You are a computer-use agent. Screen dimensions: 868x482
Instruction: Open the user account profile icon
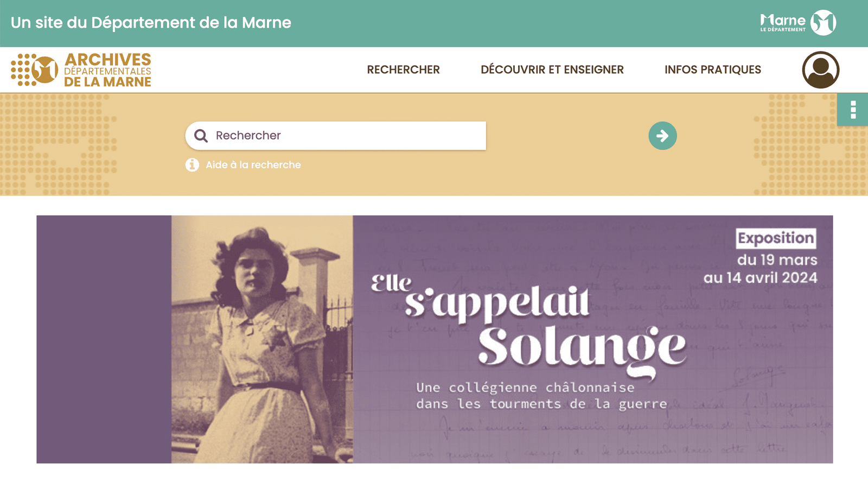[820, 70]
